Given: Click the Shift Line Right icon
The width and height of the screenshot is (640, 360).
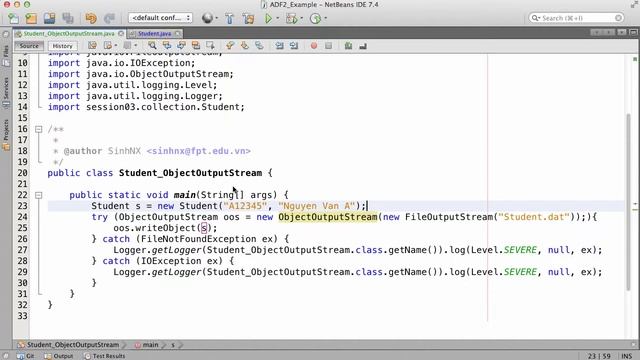Looking at the screenshot, I should coord(294,46).
